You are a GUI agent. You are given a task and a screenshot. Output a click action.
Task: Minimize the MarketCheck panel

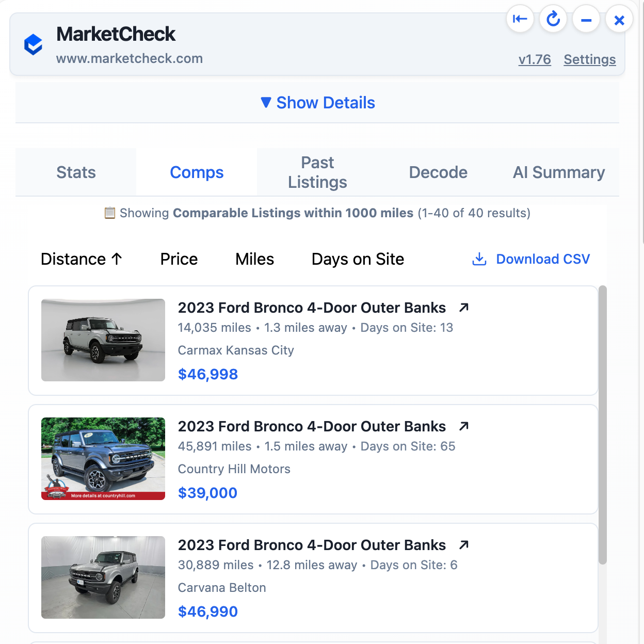click(586, 20)
